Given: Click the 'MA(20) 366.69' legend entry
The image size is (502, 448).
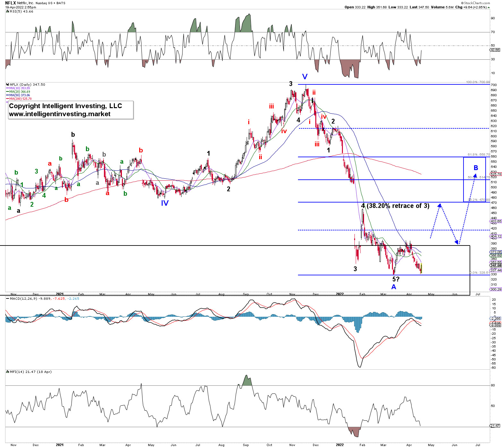Looking at the screenshot, I should click(18, 91).
